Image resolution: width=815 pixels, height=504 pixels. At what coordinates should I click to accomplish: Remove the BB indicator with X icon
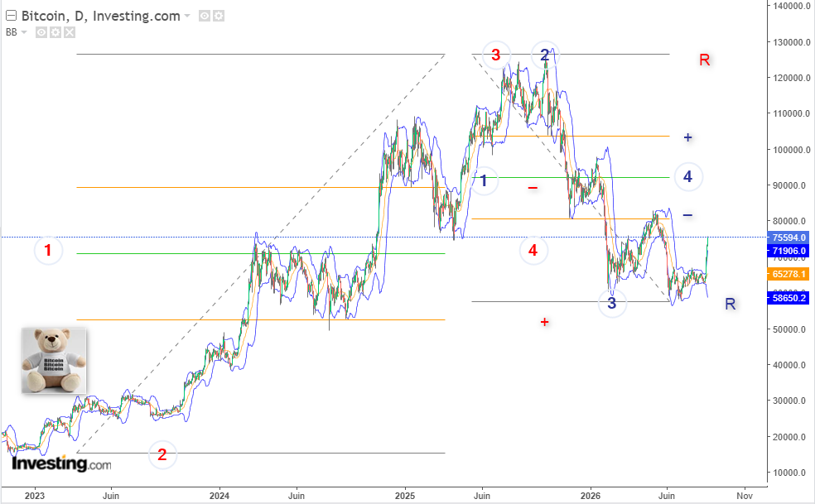(x=69, y=33)
